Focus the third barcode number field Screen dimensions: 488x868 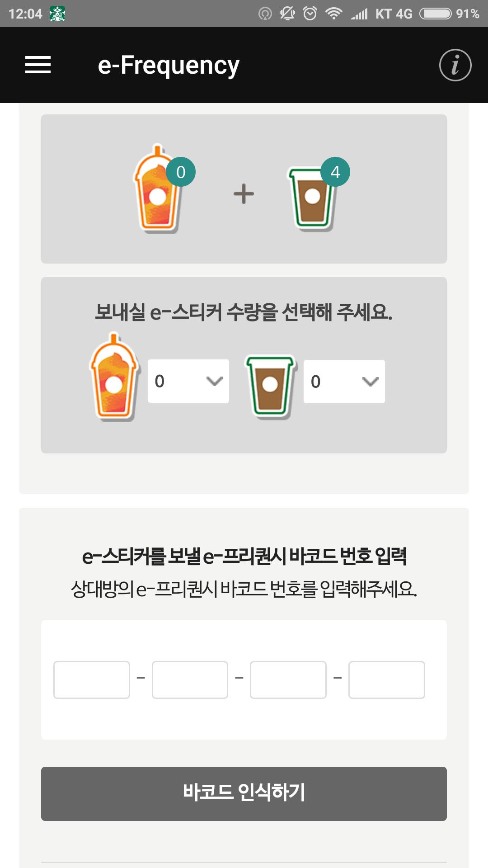click(x=288, y=680)
